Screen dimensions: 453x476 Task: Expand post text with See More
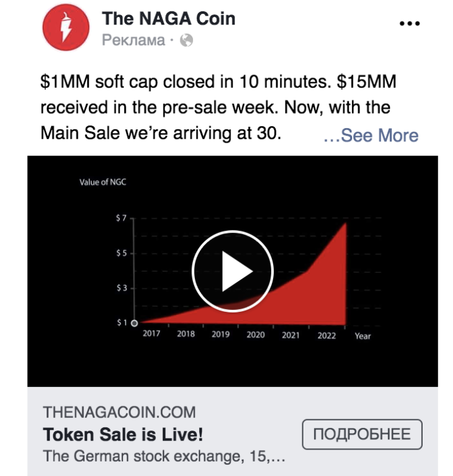coord(371,135)
